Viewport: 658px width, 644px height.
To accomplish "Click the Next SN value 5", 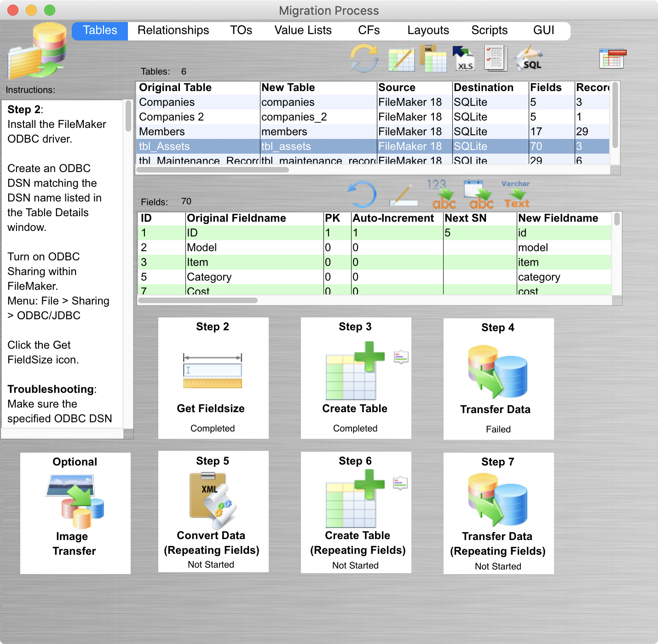I will point(447,233).
